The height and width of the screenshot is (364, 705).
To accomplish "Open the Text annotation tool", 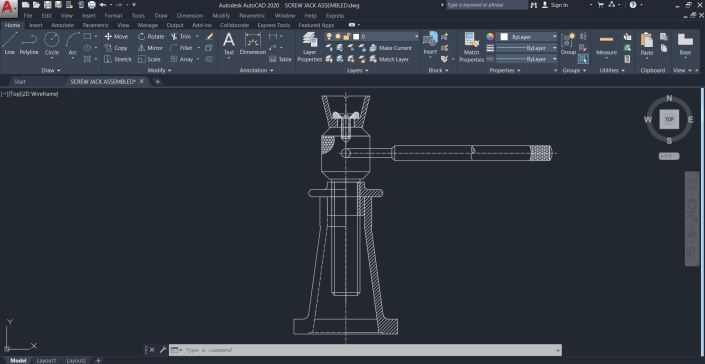I will coord(229,44).
